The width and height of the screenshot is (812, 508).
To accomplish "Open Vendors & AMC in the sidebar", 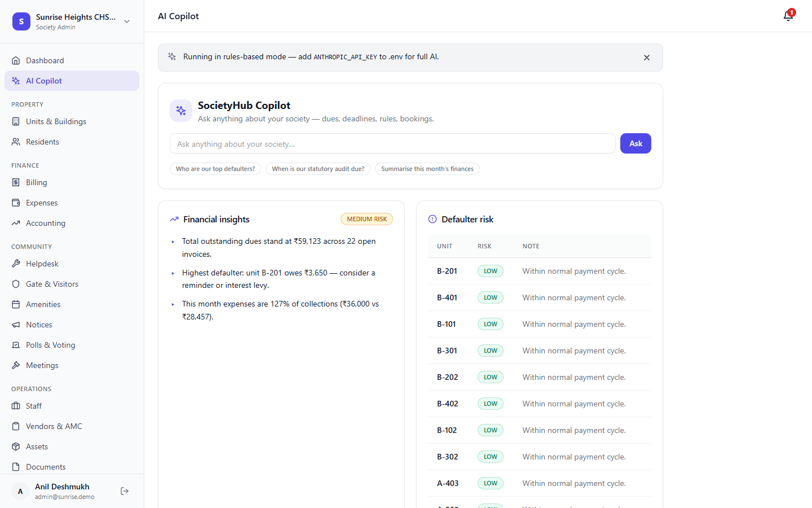I will pyautogui.click(x=72, y=426).
